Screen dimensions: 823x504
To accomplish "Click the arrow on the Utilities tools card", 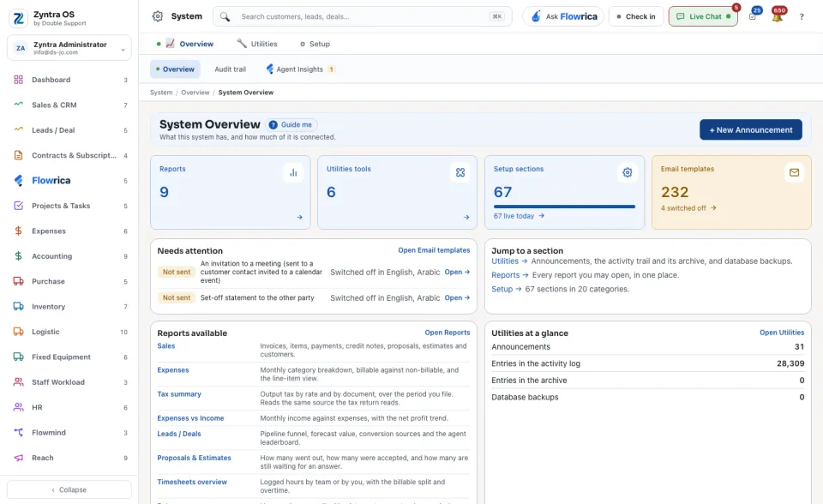I will click(466, 217).
